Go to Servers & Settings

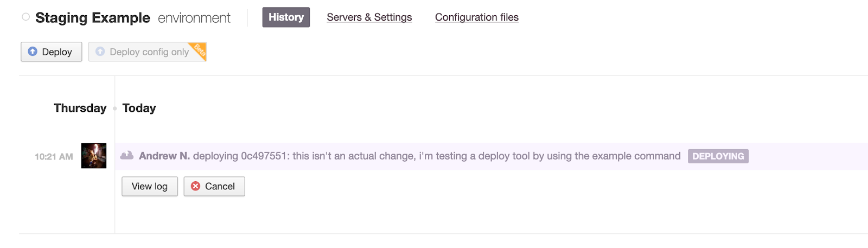click(369, 17)
